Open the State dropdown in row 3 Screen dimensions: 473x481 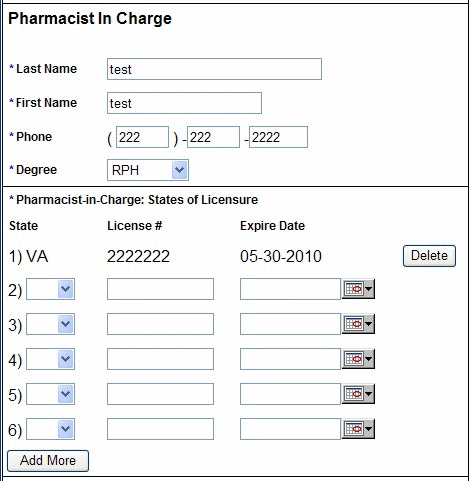(50, 324)
